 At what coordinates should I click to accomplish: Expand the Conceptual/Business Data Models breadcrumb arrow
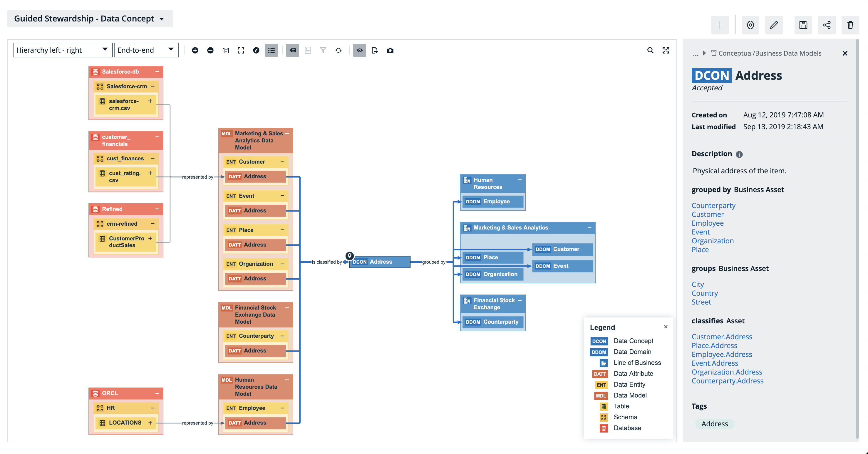coord(704,53)
